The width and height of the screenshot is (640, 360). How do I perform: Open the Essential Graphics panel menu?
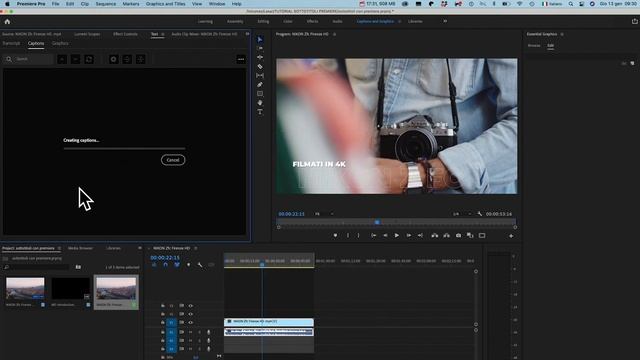tap(562, 34)
